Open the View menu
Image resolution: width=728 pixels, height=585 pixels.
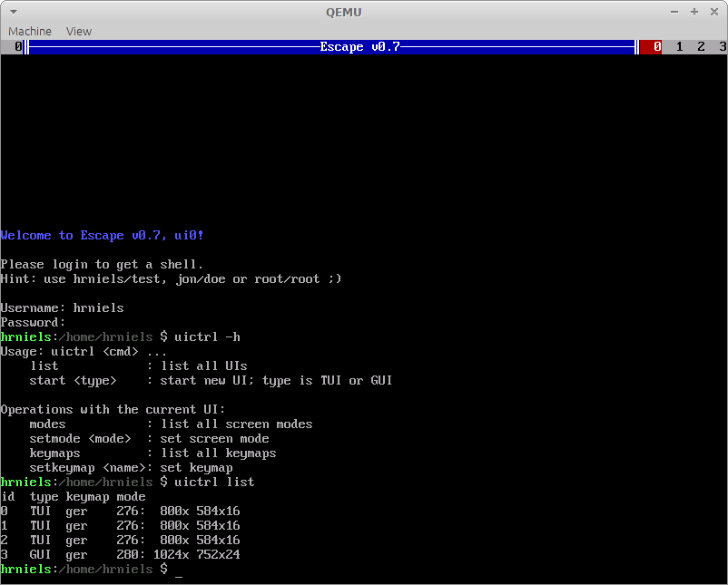click(78, 31)
